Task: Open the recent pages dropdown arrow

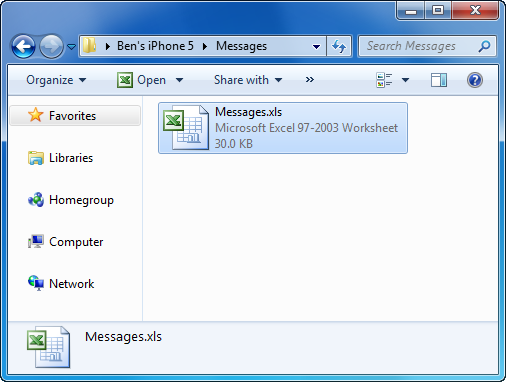Action: [71, 47]
